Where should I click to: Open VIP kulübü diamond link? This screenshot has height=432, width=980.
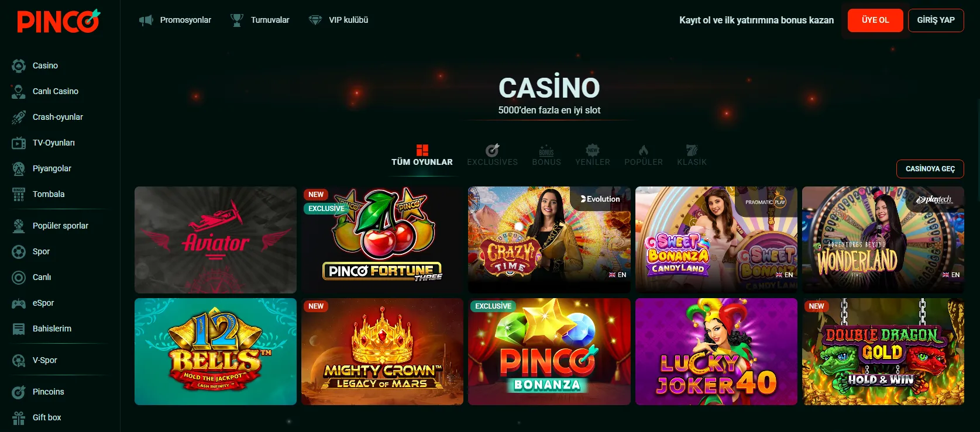point(338,20)
